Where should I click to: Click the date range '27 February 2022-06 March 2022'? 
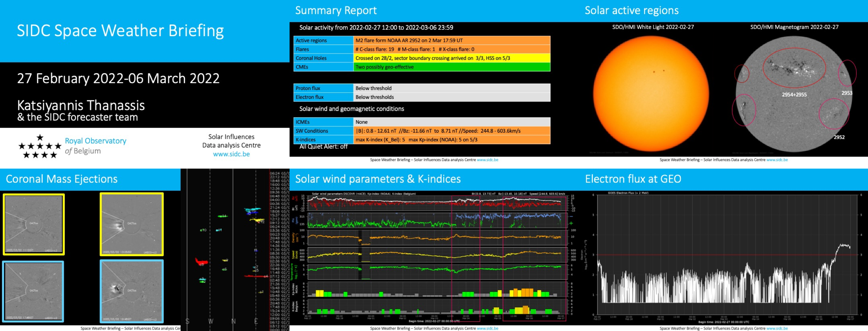coord(118,78)
